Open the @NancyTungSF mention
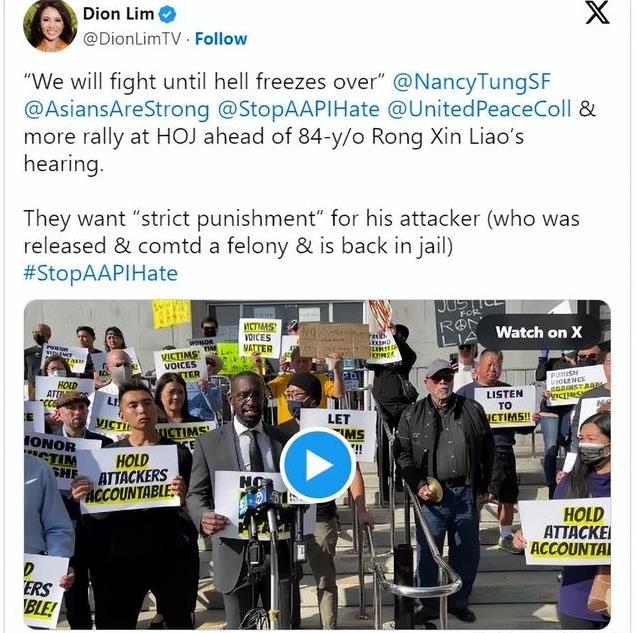 click(471, 82)
